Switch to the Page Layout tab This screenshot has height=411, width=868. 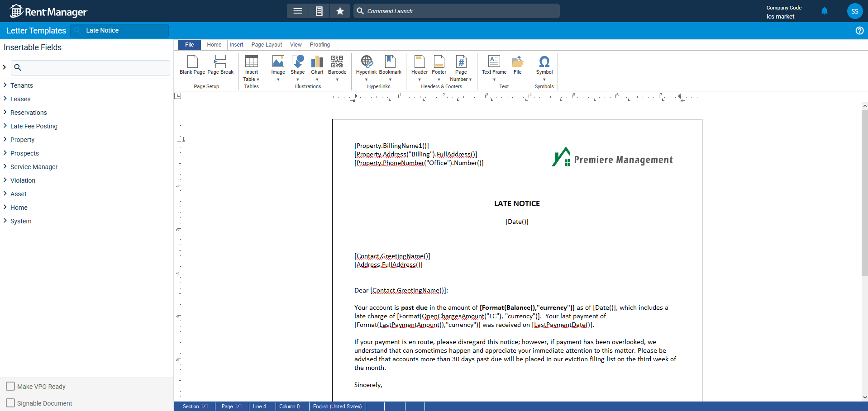coord(267,45)
